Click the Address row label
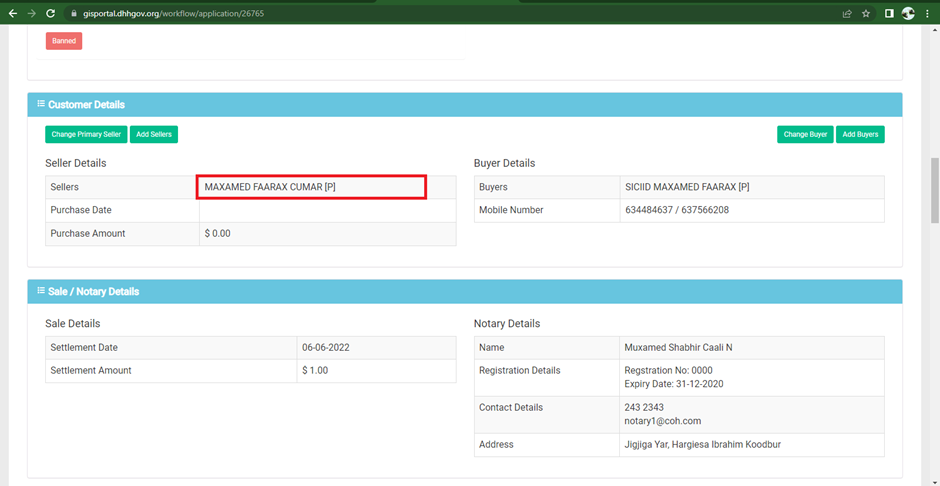This screenshot has width=940, height=486. coord(496,445)
